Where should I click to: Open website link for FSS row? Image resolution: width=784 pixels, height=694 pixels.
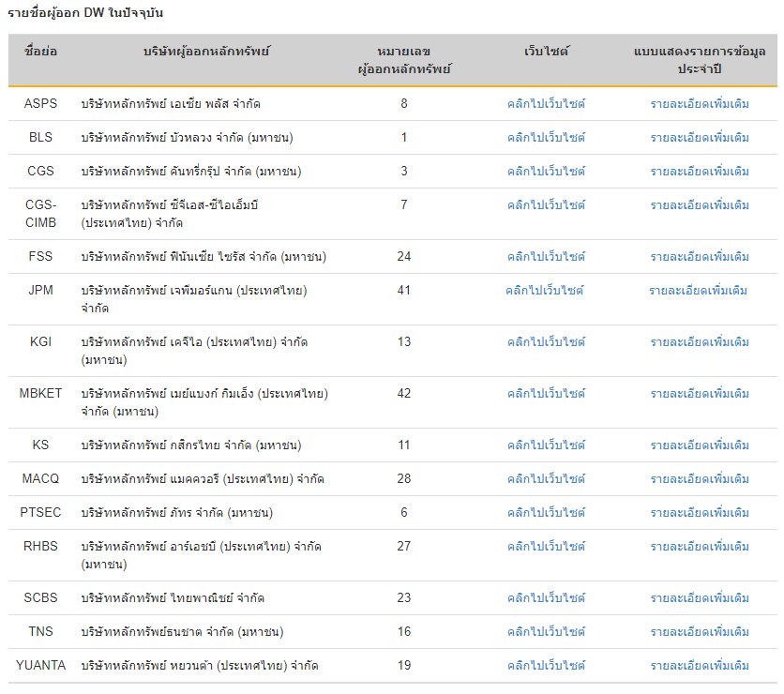tap(546, 257)
